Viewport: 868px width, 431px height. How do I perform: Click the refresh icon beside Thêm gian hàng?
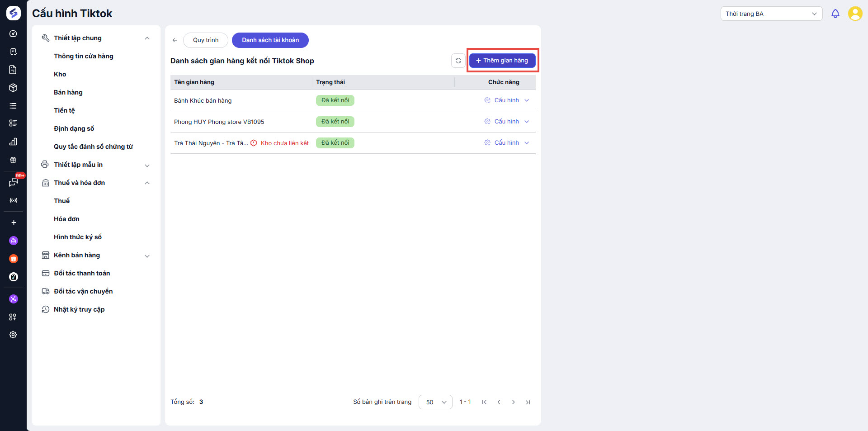coord(458,61)
